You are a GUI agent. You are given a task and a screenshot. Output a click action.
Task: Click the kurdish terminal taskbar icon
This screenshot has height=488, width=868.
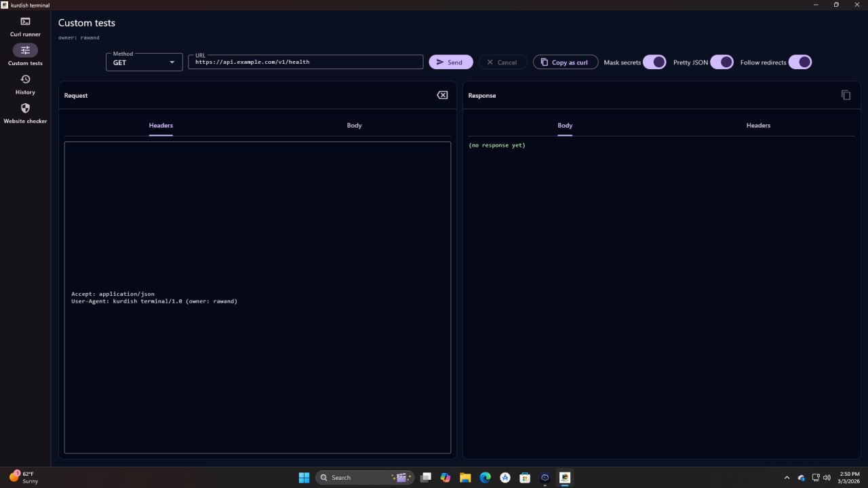click(x=564, y=477)
